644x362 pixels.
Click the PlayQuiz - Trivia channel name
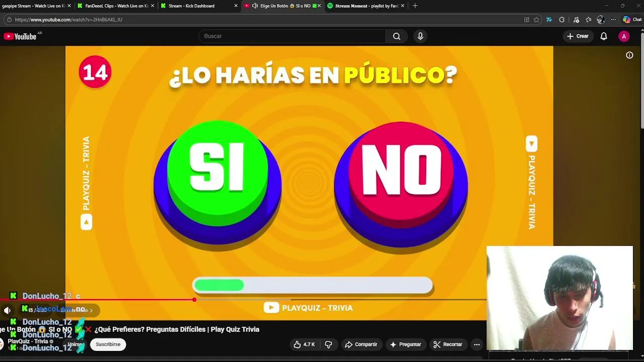[28, 341]
